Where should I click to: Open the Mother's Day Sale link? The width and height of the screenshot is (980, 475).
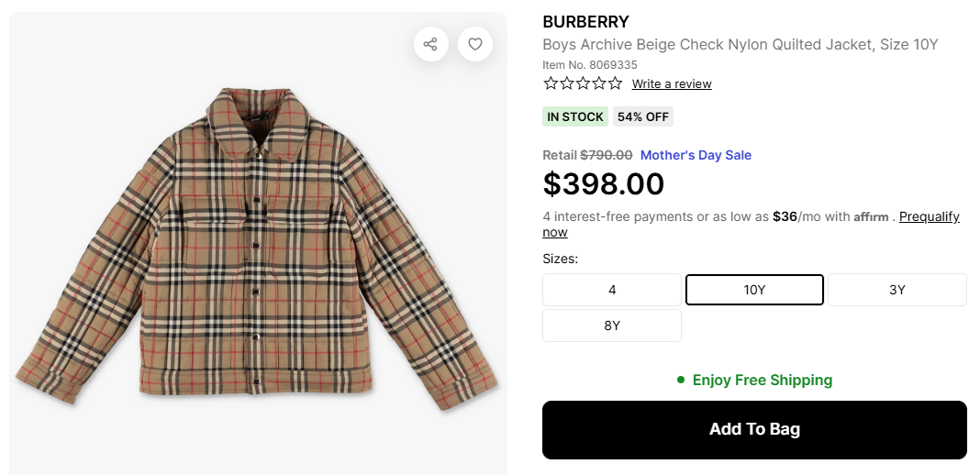point(696,155)
